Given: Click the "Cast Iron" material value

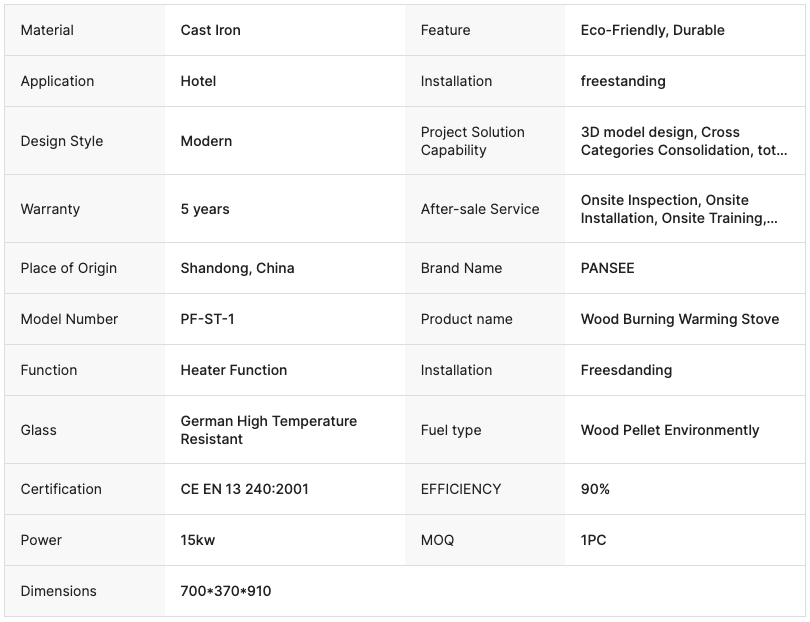Looking at the screenshot, I should (x=210, y=30).
